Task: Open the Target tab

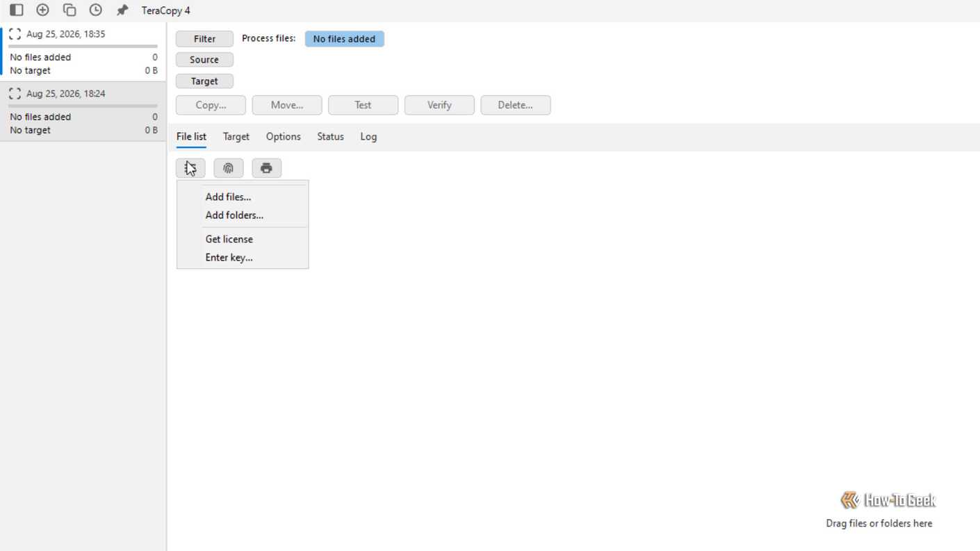Action: 236,137
